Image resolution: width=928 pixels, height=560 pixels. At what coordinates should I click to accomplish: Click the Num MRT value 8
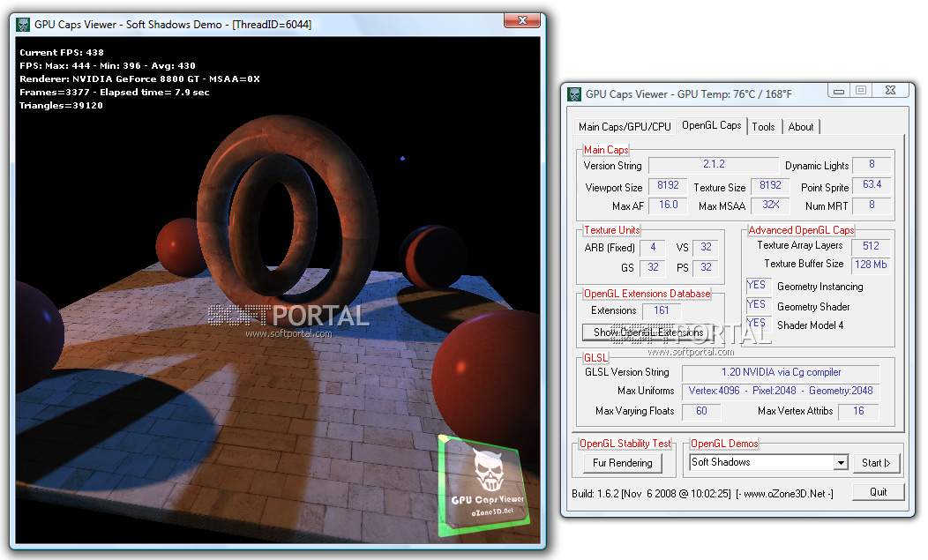[872, 205]
